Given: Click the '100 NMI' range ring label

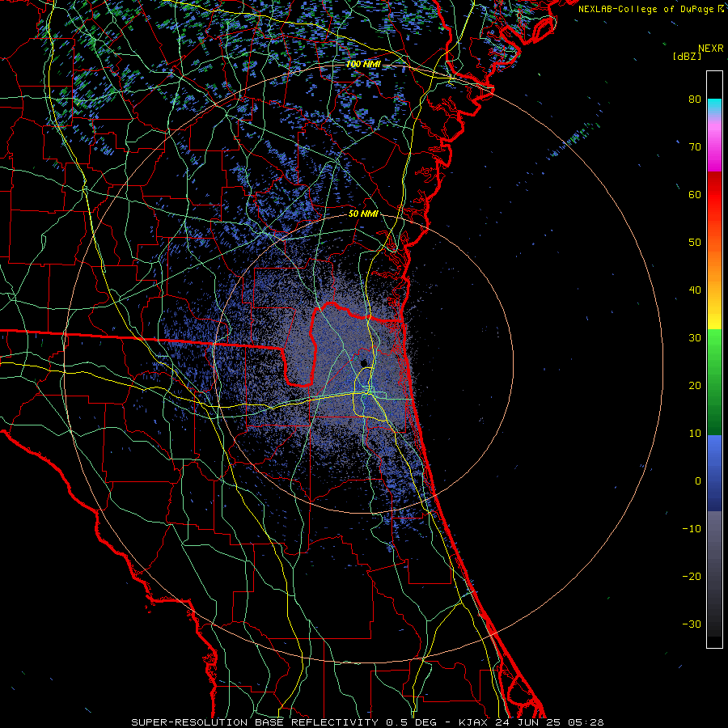Looking at the screenshot, I should point(363,64).
